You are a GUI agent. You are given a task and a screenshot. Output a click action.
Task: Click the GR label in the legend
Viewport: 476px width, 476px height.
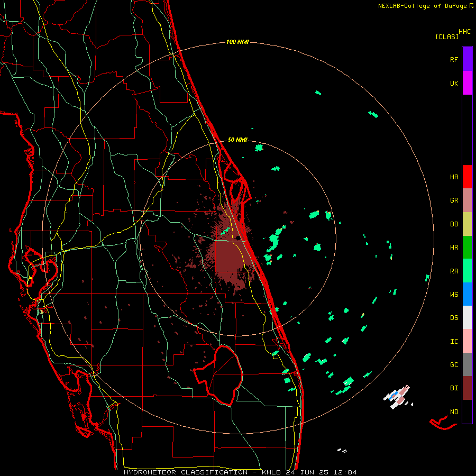click(454, 200)
